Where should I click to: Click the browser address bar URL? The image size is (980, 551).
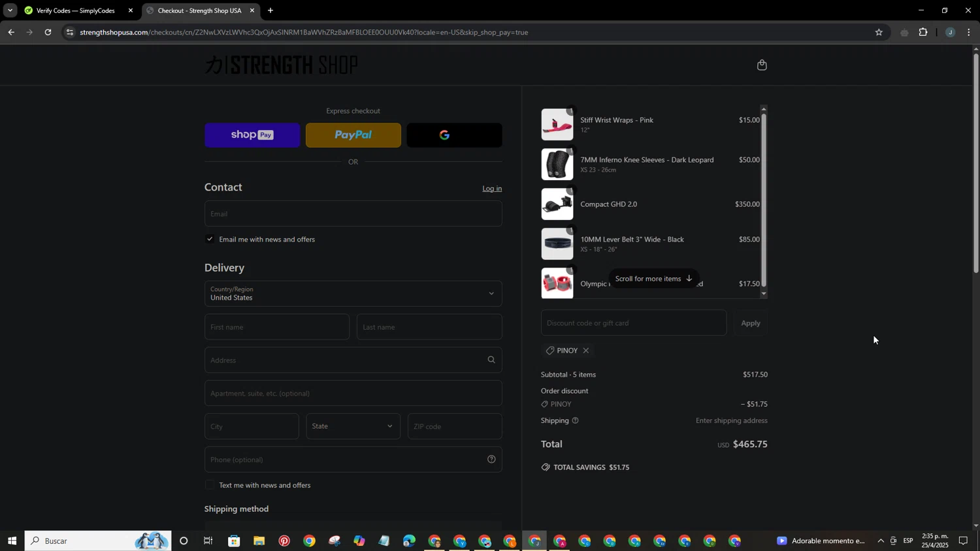coord(304,32)
